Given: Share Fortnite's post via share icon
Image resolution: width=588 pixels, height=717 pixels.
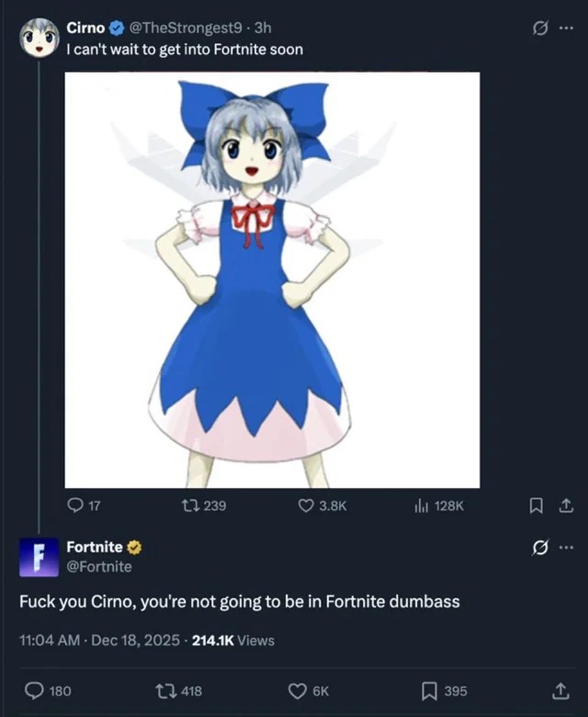Looking at the screenshot, I should coord(559,691).
